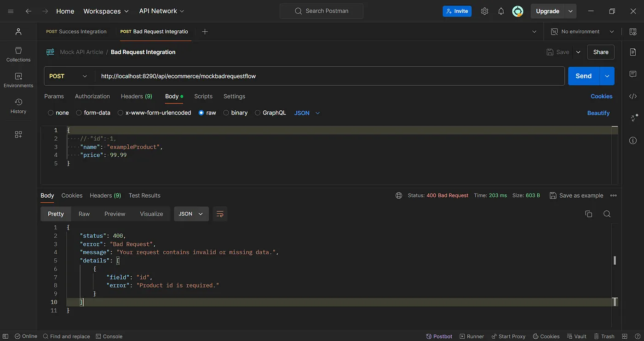The image size is (644, 341).
Task: Open Collections in the sidebar
Action: (x=18, y=54)
